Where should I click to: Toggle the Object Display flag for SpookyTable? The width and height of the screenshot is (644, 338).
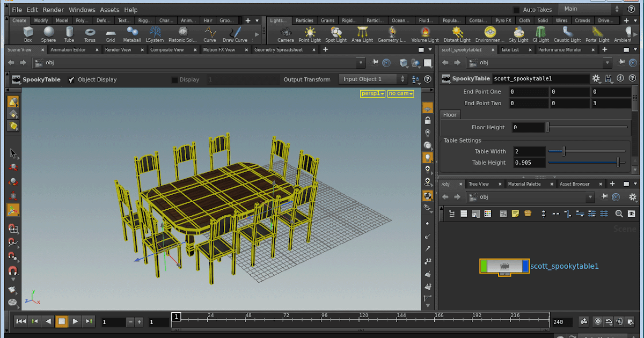(71, 79)
